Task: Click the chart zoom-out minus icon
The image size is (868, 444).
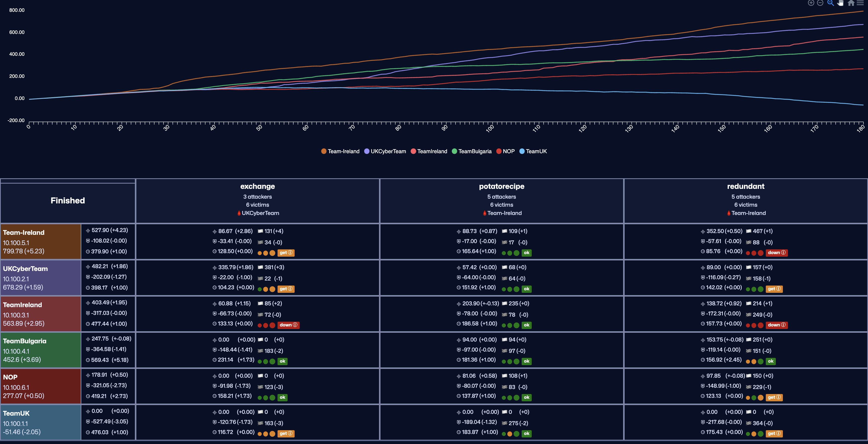Action: [x=820, y=3]
